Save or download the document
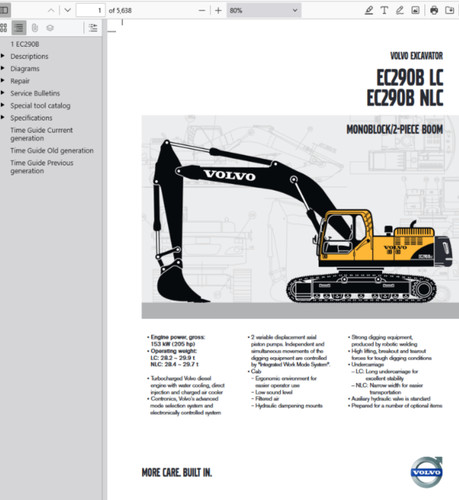 (450, 10)
